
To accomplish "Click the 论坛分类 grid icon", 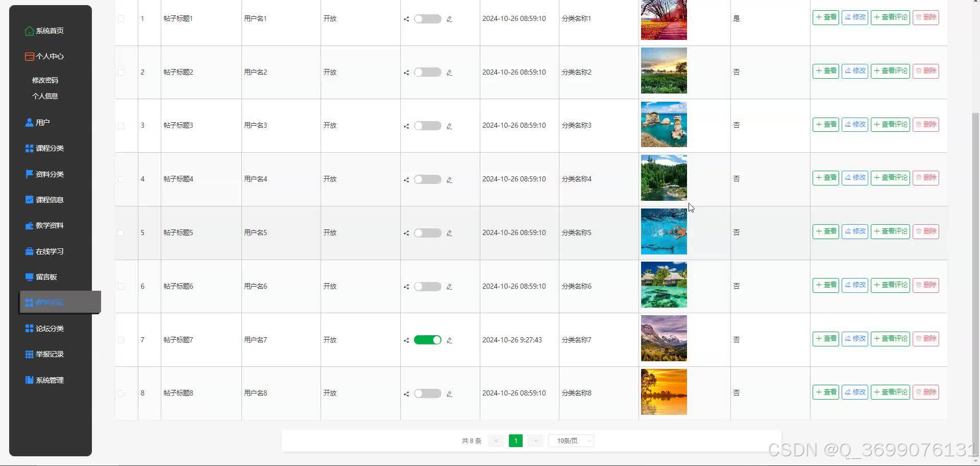I will pos(29,329).
